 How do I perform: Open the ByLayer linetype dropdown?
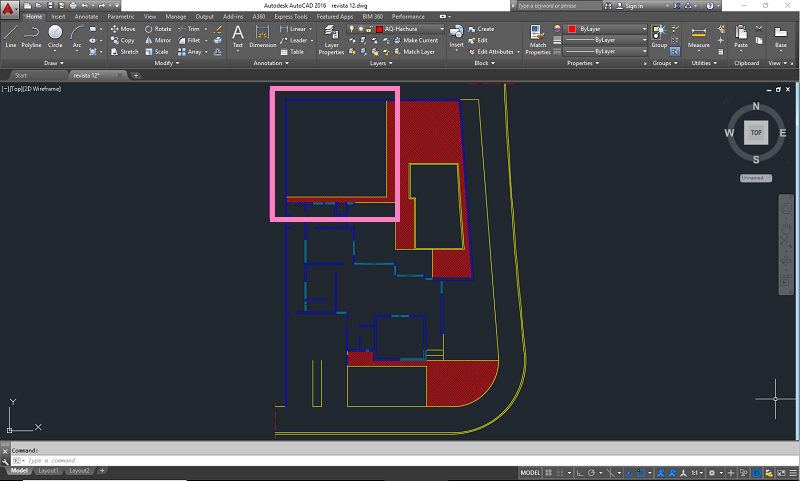(644, 52)
